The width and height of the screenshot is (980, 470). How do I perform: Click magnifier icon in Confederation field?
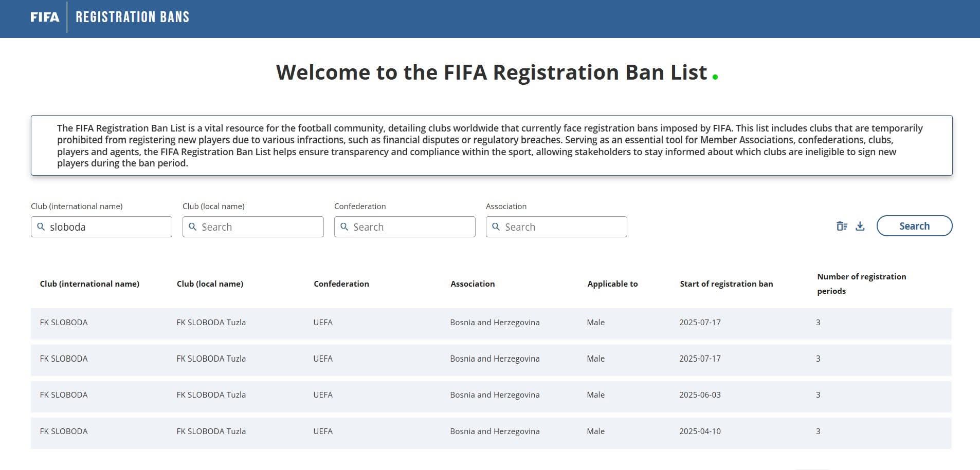click(344, 227)
